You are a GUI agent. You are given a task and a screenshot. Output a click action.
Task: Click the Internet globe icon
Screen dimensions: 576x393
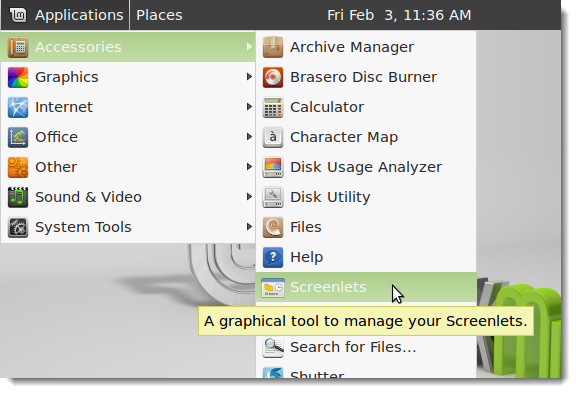click(x=18, y=107)
